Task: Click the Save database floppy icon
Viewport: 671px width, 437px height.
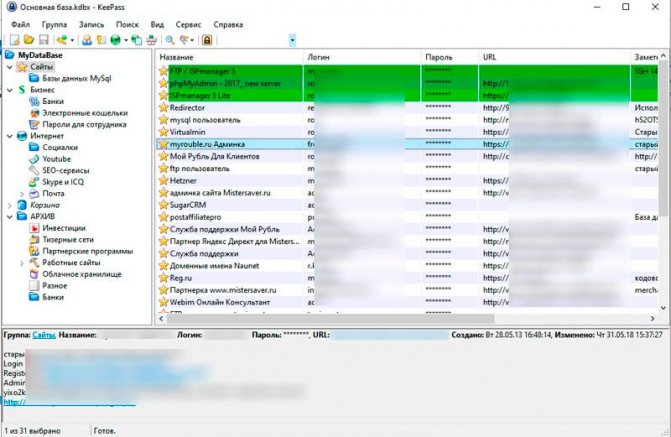Action: tap(43, 40)
